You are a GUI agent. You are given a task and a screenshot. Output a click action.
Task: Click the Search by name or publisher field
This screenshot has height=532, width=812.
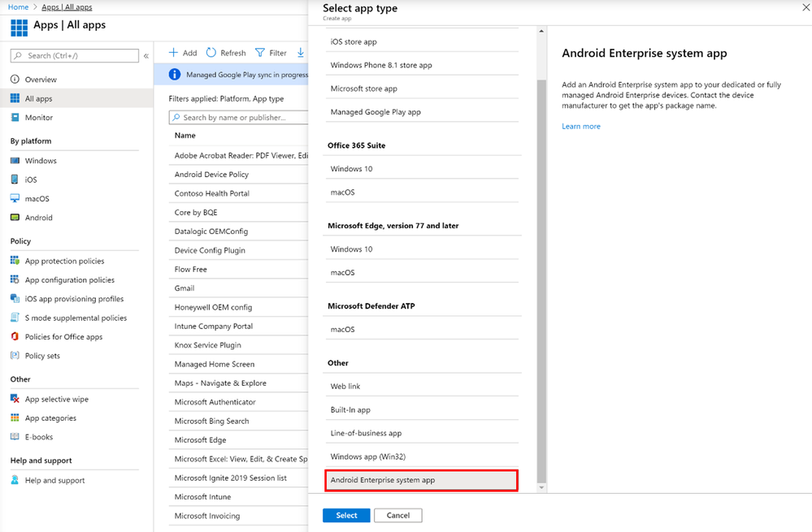pyautogui.click(x=238, y=118)
